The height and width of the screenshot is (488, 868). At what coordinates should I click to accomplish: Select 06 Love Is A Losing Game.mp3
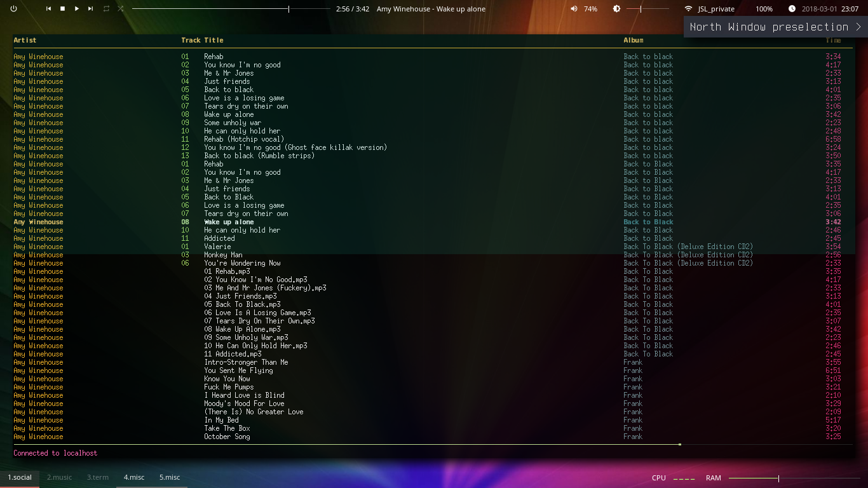pos(257,313)
